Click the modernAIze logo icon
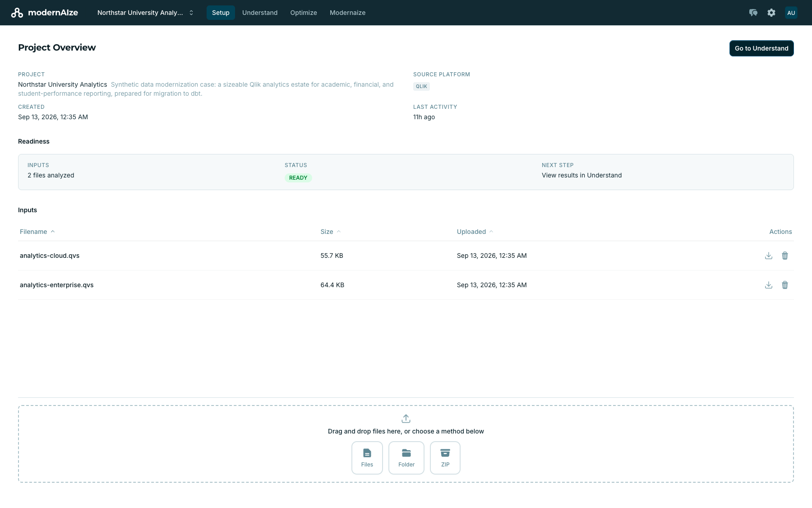 point(17,13)
